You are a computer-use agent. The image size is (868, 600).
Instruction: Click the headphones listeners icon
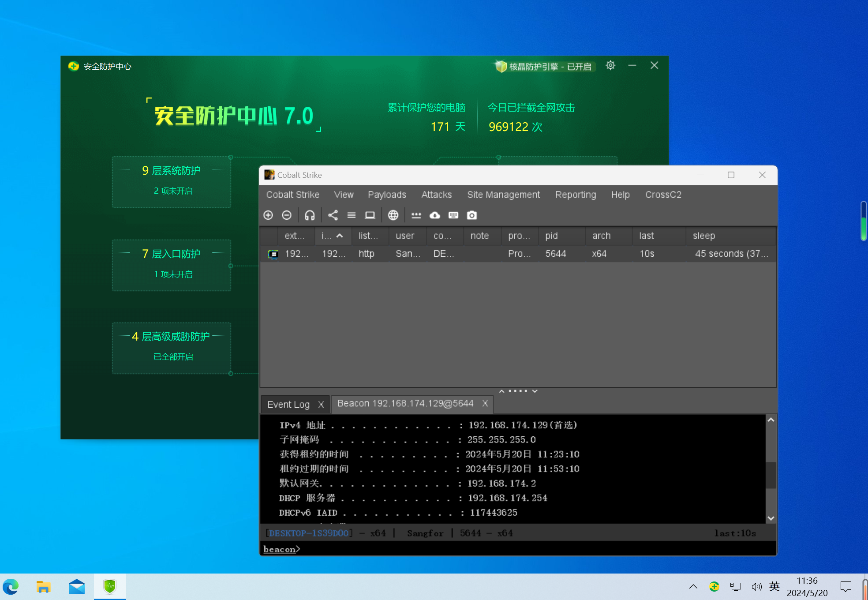coord(310,215)
